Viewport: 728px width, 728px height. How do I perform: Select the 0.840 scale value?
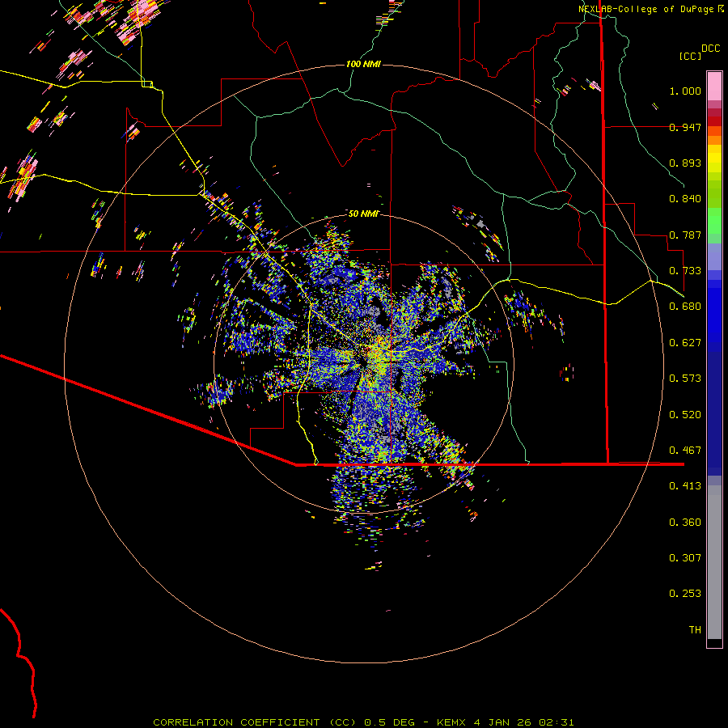click(685, 199)
